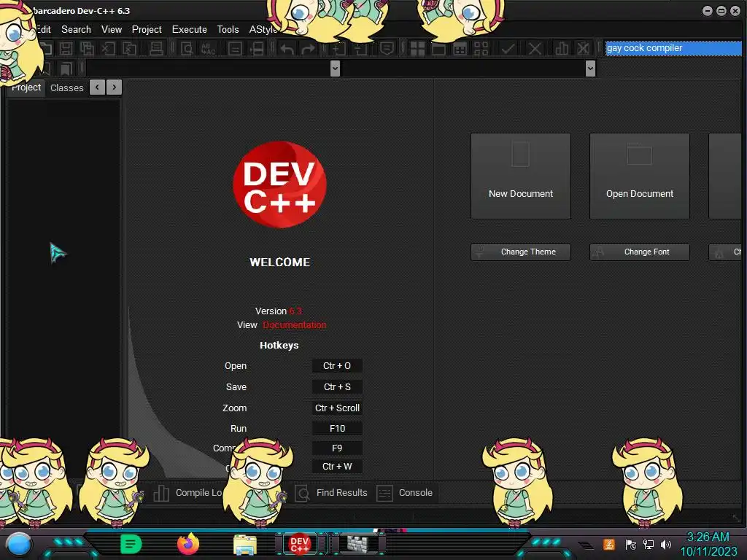Open Find with the magnifier toolbar icon
Image resolution: width=747 pixels, height=560 pixels.
tap(187, 48)
